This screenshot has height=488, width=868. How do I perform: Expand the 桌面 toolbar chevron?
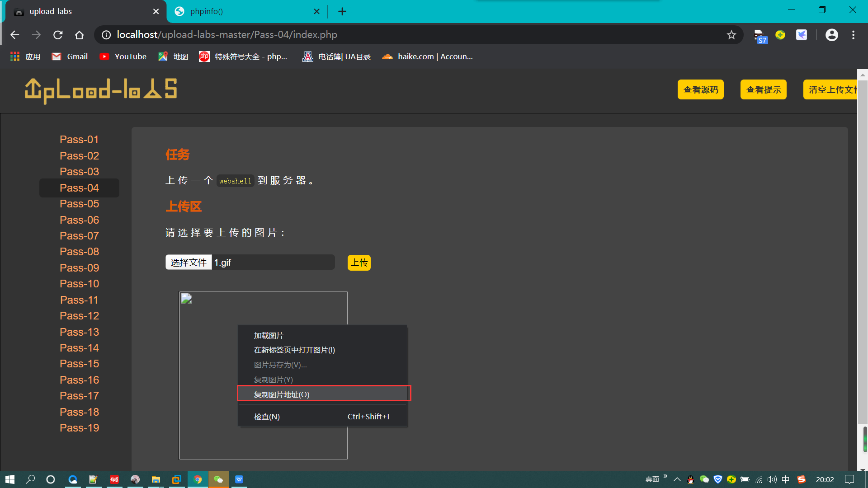coord(665,476)
